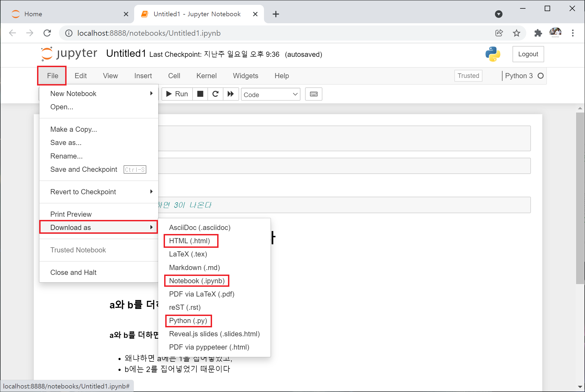The height and width of the screenshot is (392, 585).
Task: Open the Code cell type dropdown
Action: click(270, 94)
